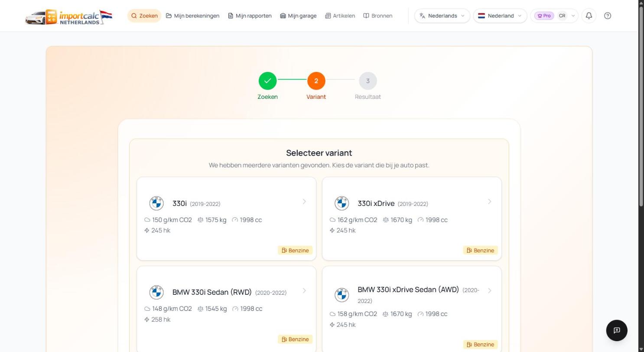Click the Netherlands flag icon

481,16
